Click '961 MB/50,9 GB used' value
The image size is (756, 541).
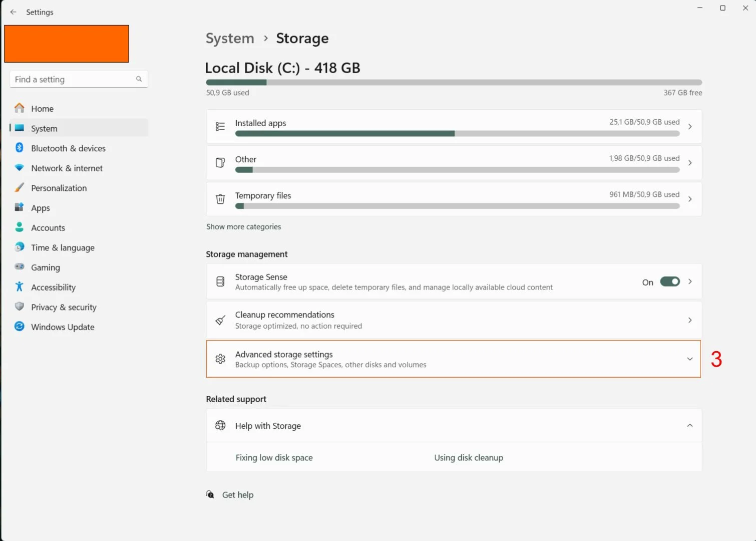[644, 194]
